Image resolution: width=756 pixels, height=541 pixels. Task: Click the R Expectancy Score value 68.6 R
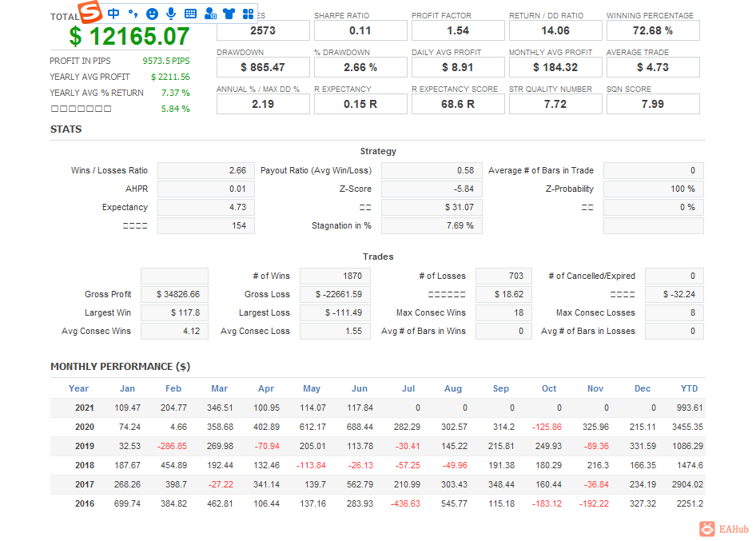[458, 104]
